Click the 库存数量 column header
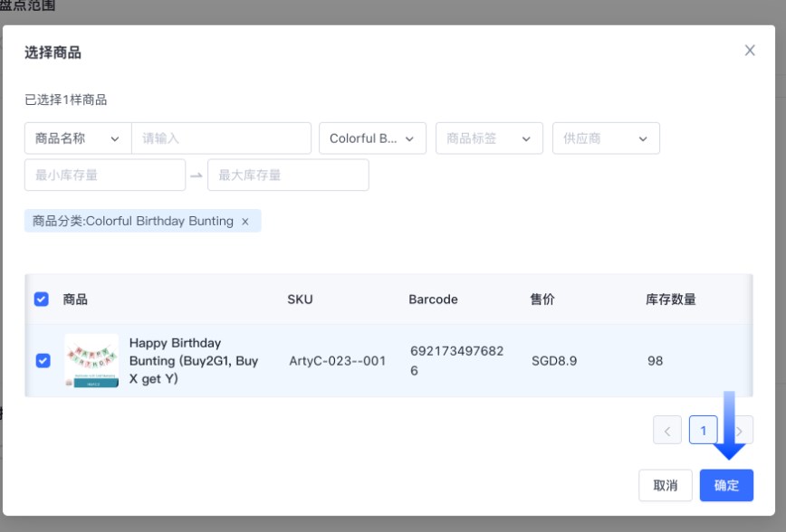Screen dimensions: 786x532 click(x=671, y=299)
